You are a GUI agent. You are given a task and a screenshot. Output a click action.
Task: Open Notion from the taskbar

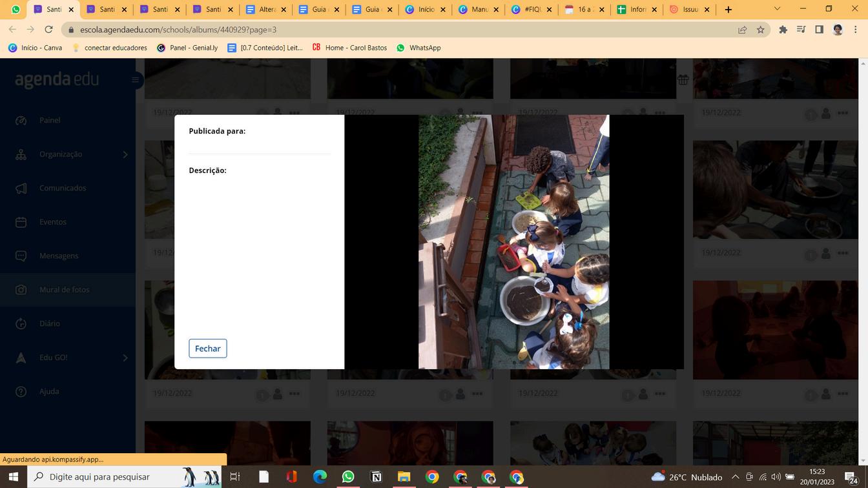tap(376, 477)
